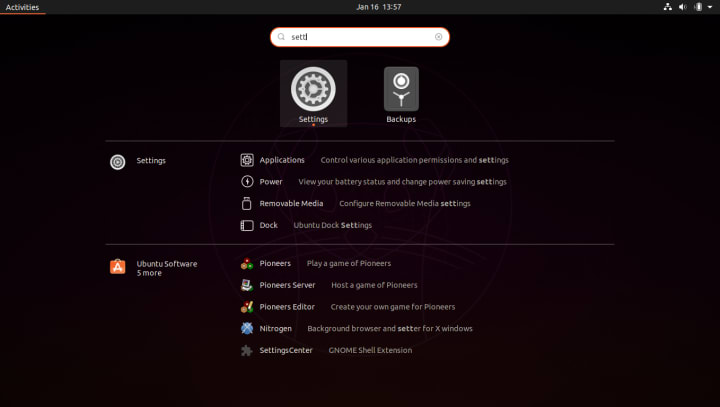Click 'Create your own game for Pioneers' description
This screenshot has height=407, width=720.
(x=393, y=306)
